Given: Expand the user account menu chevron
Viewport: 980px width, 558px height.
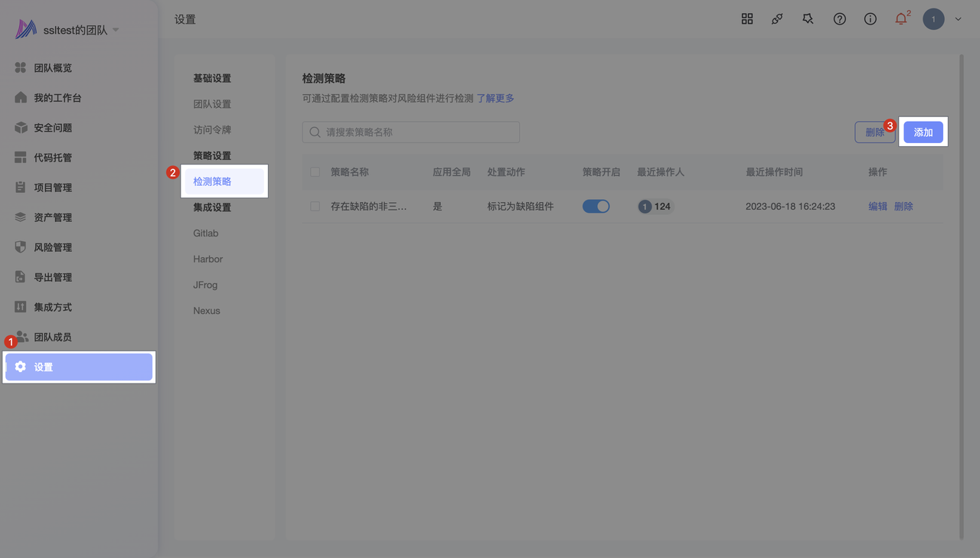Looking at the screenshot, I should tap(958, 19).
